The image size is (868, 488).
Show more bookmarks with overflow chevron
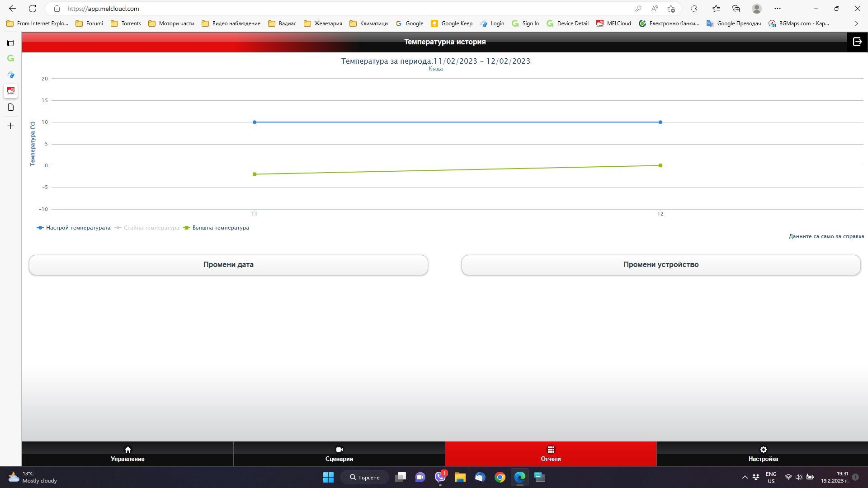point(856,23)
